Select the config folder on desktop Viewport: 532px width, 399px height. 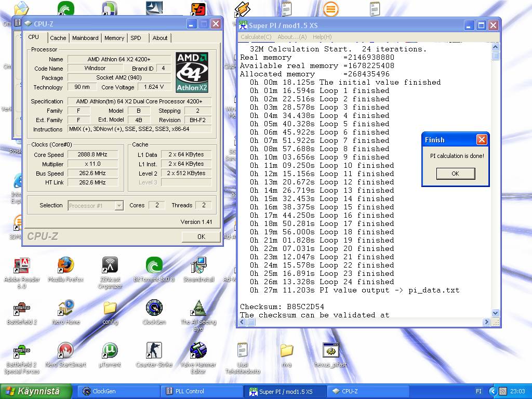(x=110, y=309)
